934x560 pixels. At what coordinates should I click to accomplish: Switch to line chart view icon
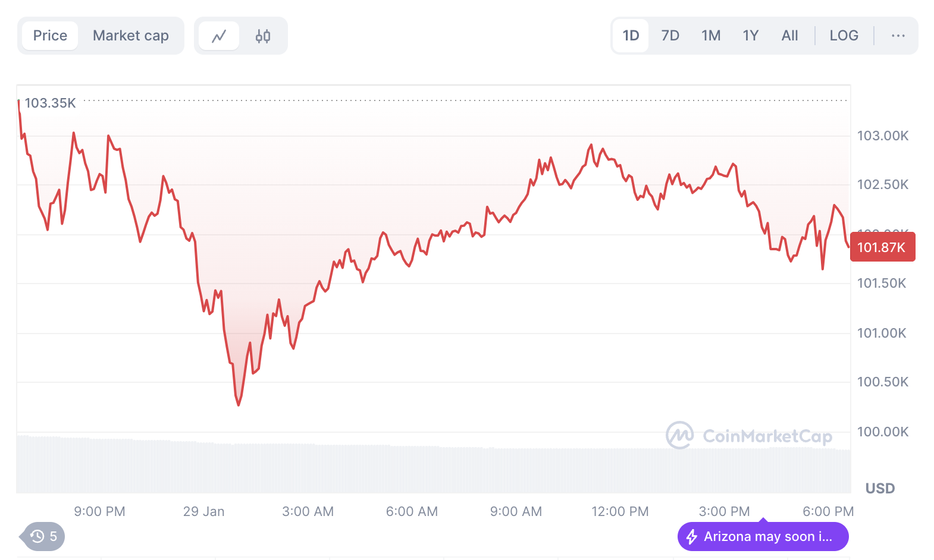click(x=219, y=36)
